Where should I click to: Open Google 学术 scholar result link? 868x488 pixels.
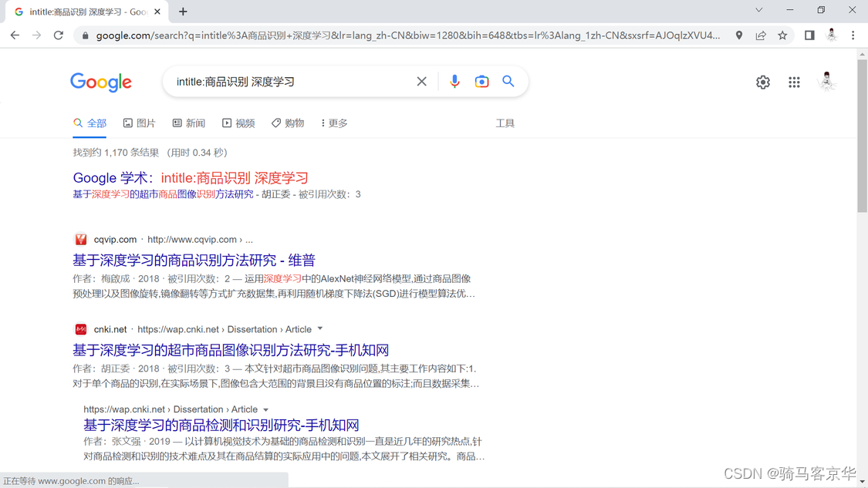191,177
